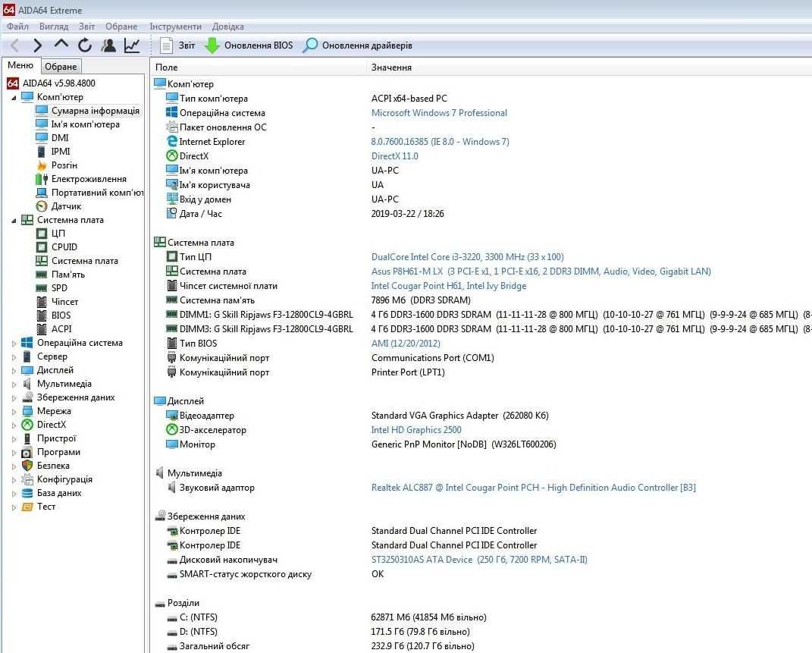Click the Пристрої tree icon

point(27,438)
